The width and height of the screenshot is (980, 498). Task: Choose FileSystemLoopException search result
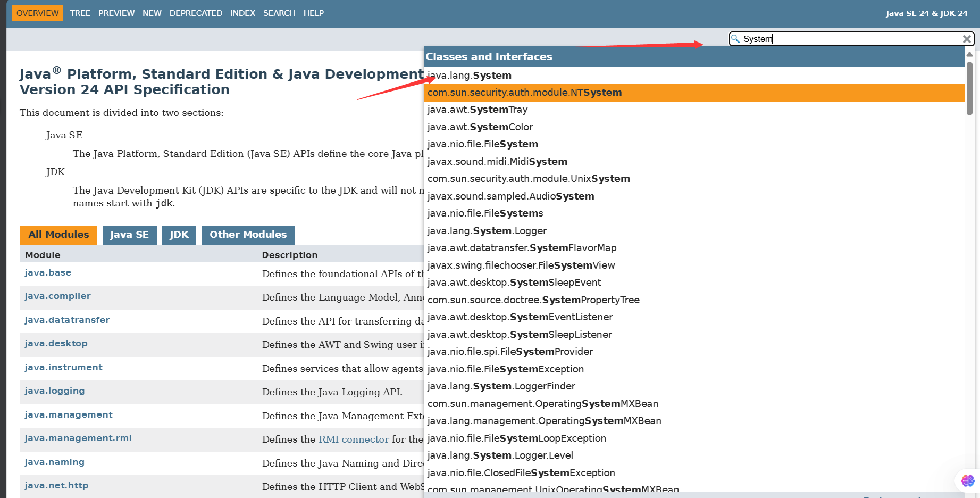pyautogui.click(x=694, y=438)
